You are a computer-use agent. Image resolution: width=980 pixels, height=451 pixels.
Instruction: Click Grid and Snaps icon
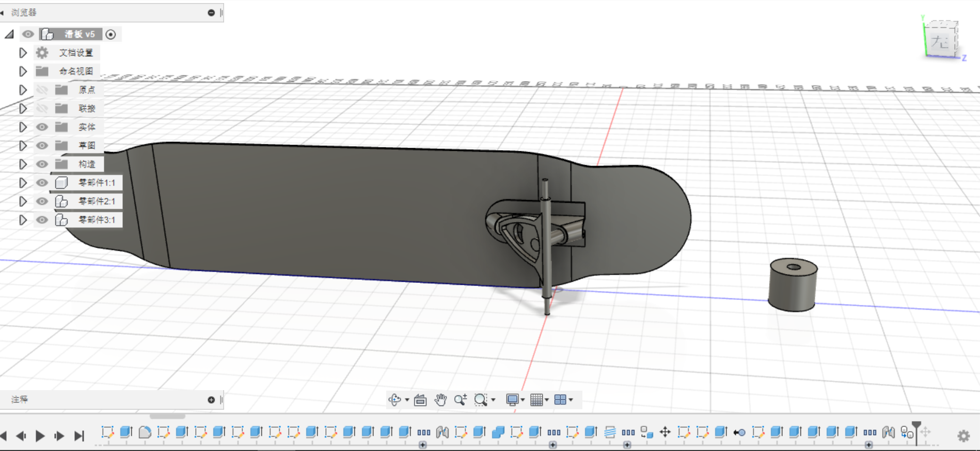pos(536,400)
